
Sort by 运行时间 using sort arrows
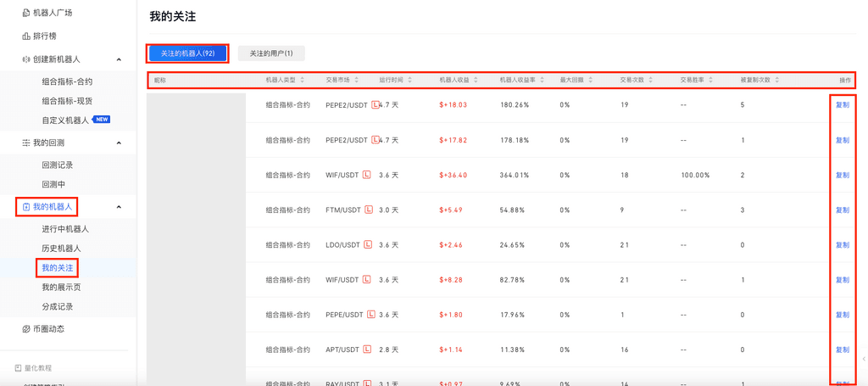pos(410,81)
